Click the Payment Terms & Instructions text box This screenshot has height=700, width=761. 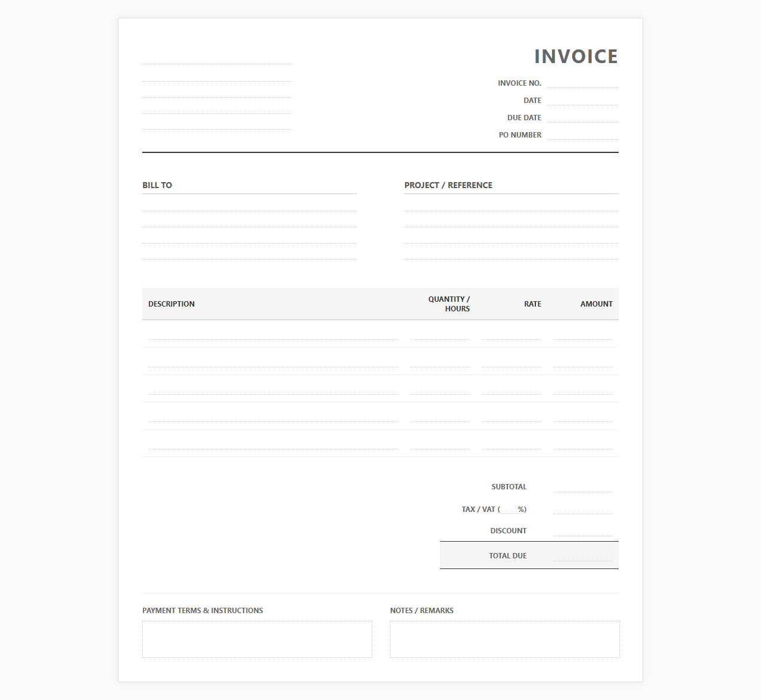pos(257,639)
